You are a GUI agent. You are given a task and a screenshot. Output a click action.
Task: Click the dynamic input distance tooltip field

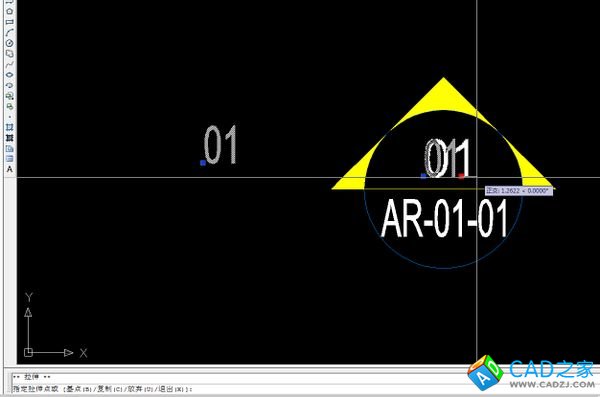click(519, 190)
